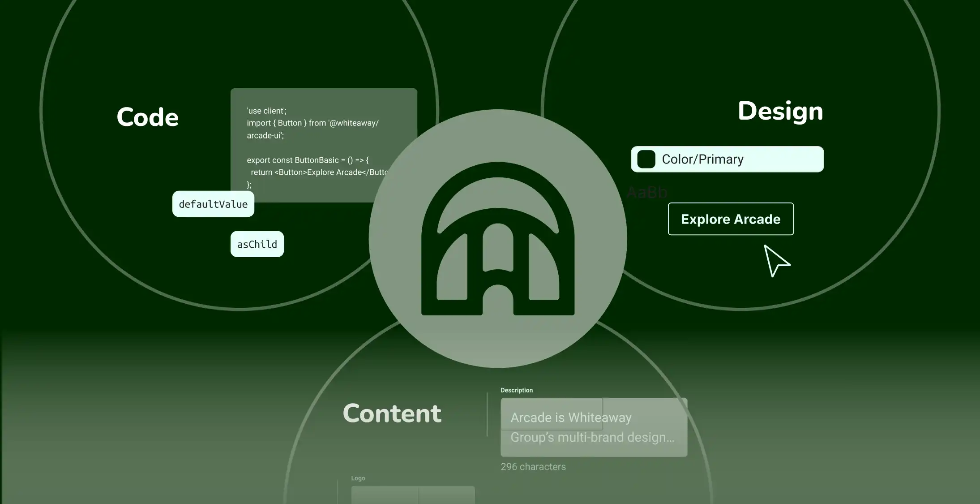Click the Description field label
980x504 pixels.
click(x=517, y=390)
